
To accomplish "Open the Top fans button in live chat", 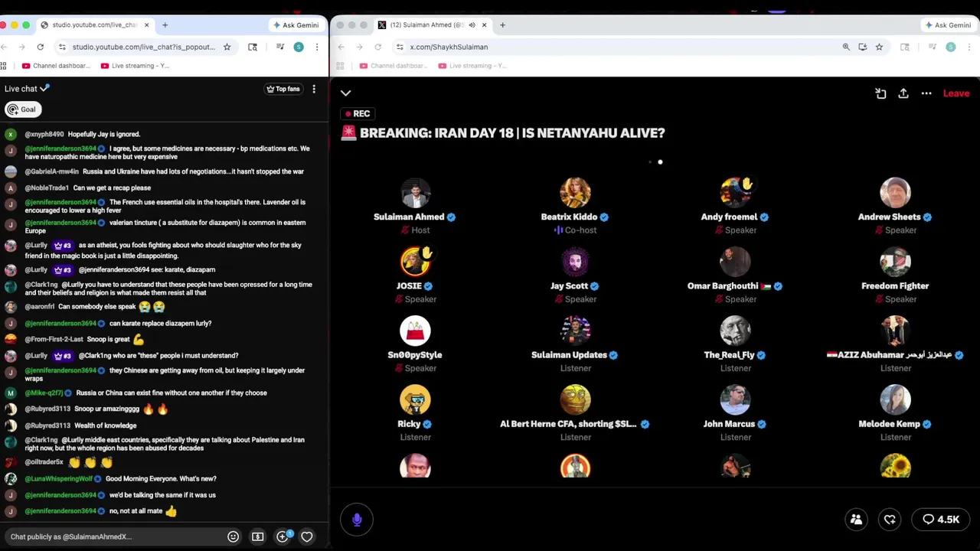I will tap(283, 89).
